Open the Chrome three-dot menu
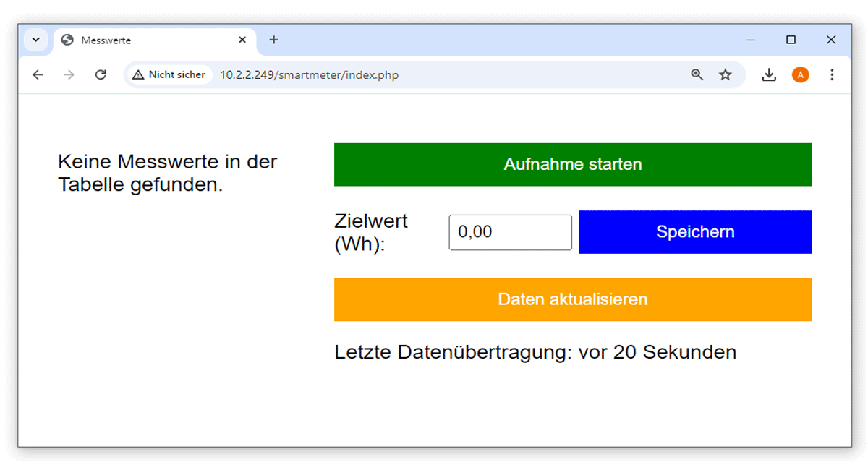Screen dimensions: 868x470 pos(832,74)
